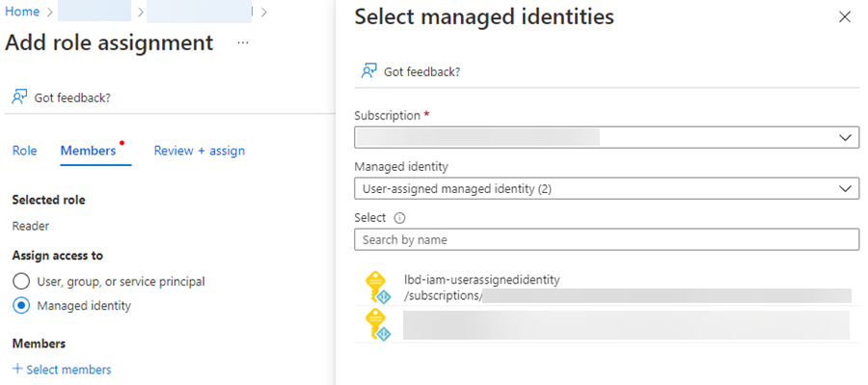
Task: Expand the Subscription dropdown chevron
Action: pos(845,137)
